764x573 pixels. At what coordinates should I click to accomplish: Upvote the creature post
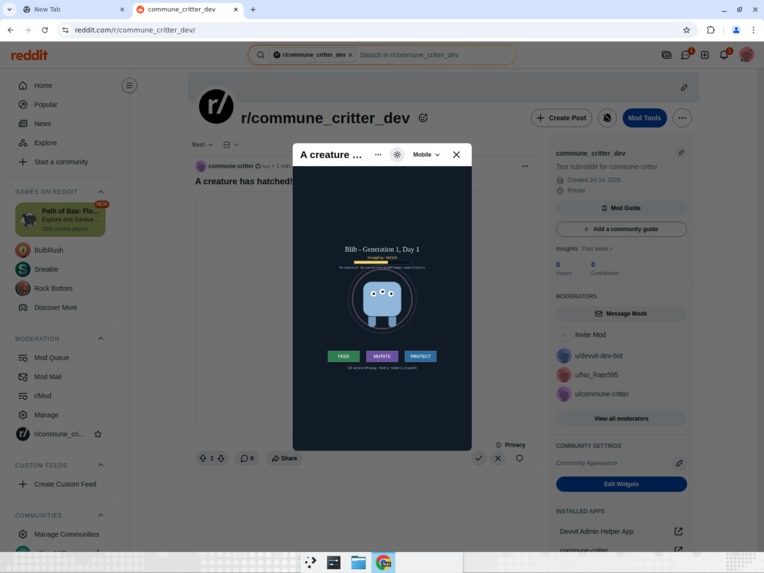tap(203, 458)
